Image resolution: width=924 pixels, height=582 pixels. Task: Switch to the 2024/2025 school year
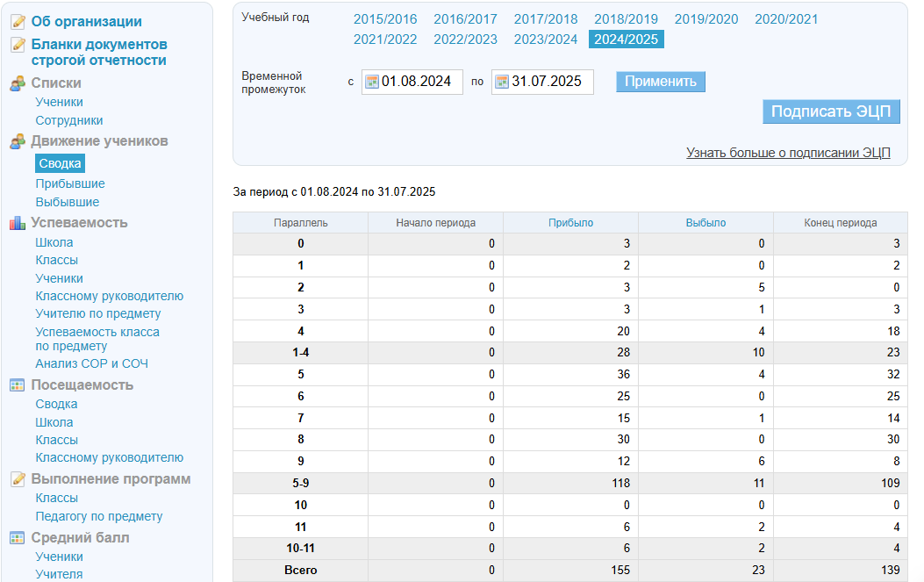626,39
